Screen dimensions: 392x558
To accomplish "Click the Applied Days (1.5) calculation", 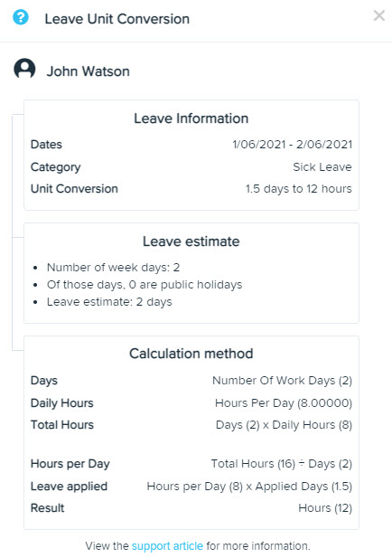I will tap(249, 487).
